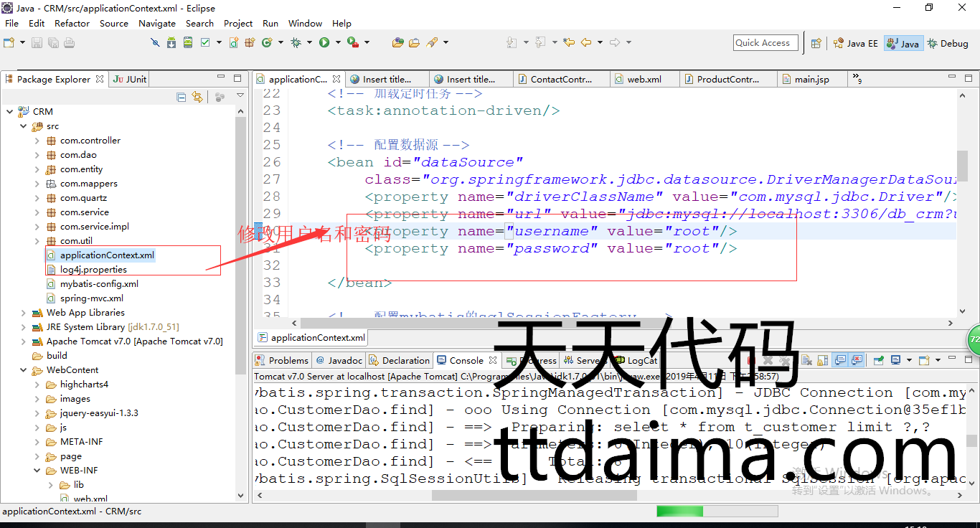Switch to the web.xml editor tab

(x=644, y=79)
